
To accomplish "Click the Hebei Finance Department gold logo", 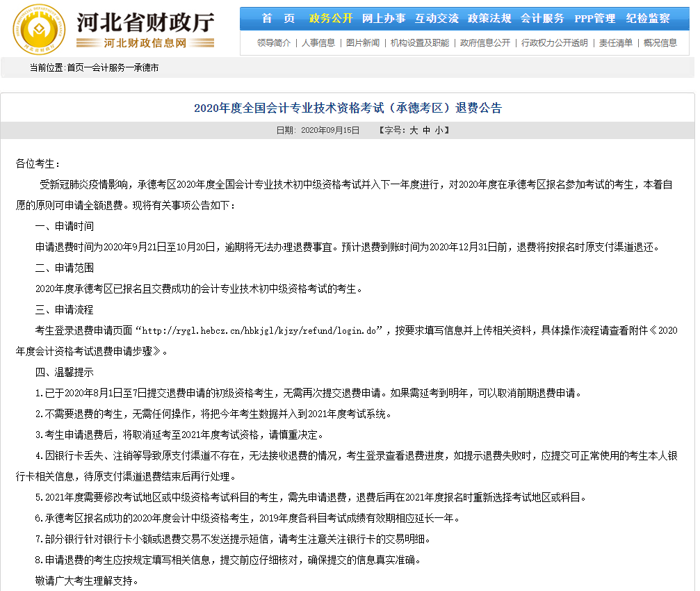I will [x=40, y=30].
